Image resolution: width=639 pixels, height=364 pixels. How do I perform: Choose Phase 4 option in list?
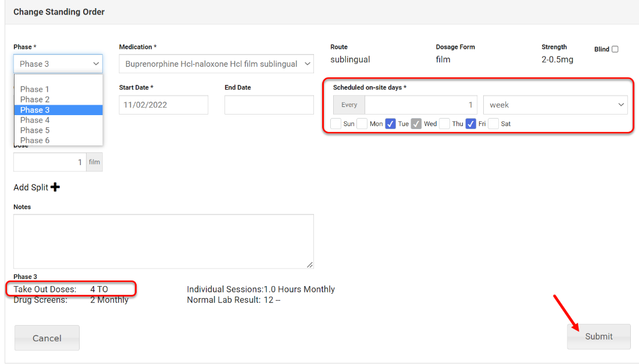tap(35, 120)
